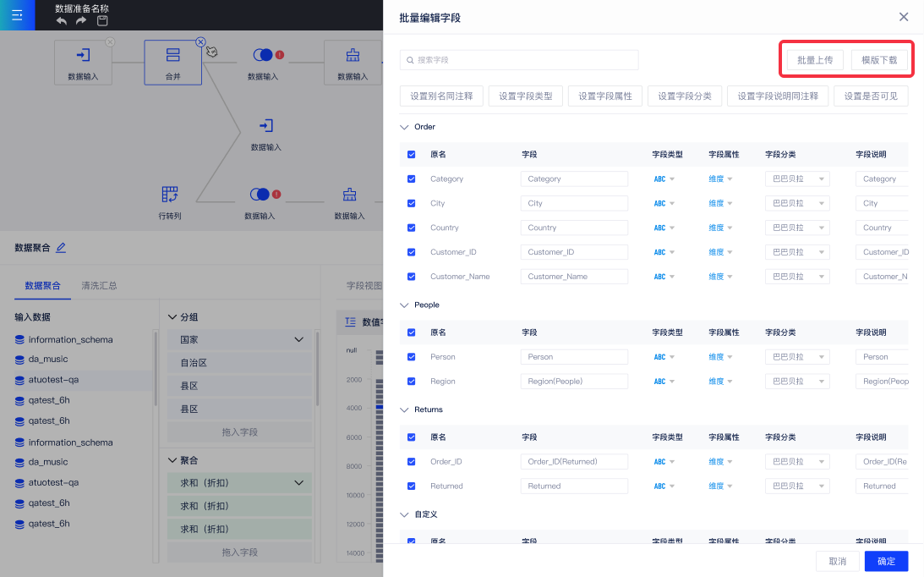Uncheck the Category field checkbox
Screen dimensions: 924x577
coord(412,179)
